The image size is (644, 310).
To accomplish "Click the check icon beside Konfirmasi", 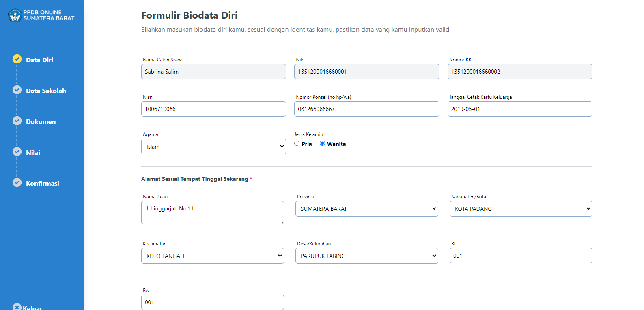I will tap(17, 182).
